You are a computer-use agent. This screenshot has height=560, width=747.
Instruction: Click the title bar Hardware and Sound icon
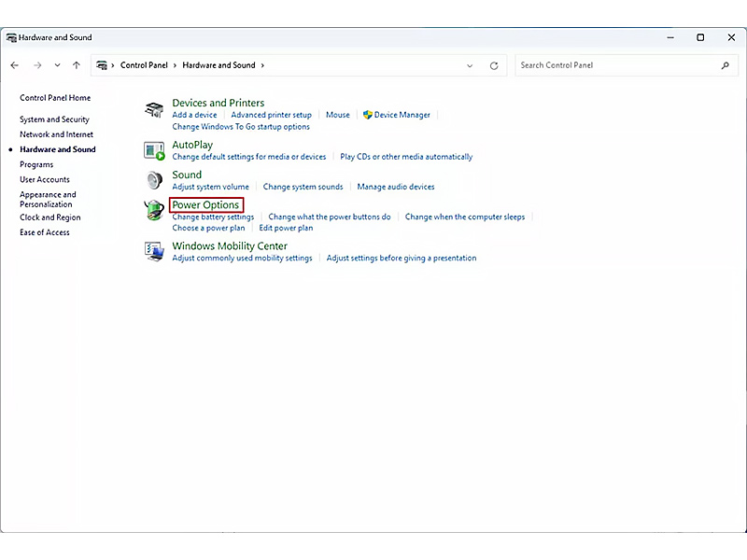click(x=11, y=37)
